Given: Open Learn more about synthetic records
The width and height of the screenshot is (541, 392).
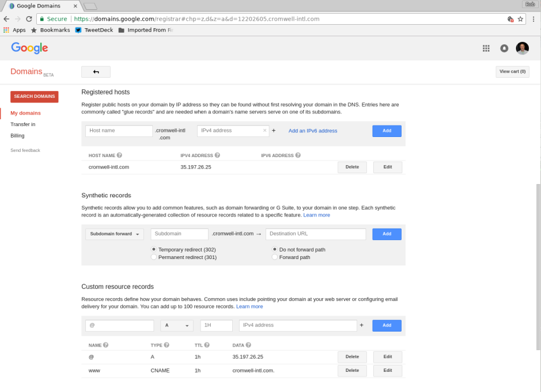Looking at the screenshot, I should tap(316, 215).
